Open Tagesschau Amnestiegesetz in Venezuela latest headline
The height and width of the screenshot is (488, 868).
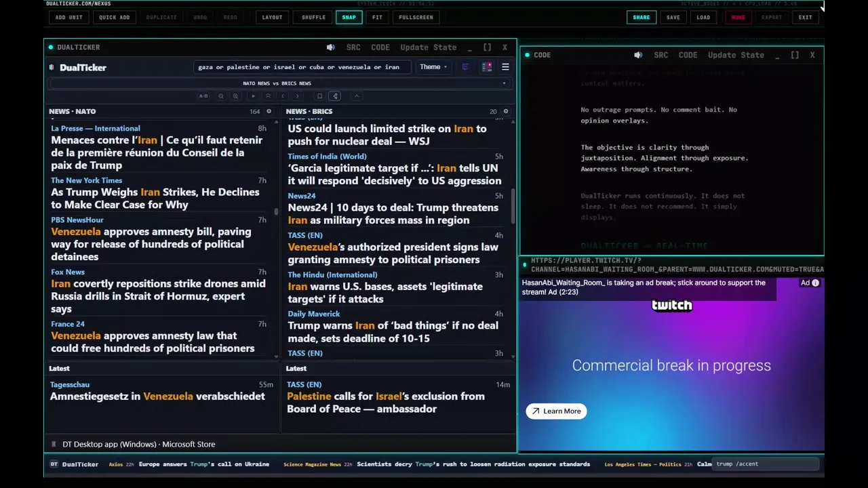pos(157,396)
